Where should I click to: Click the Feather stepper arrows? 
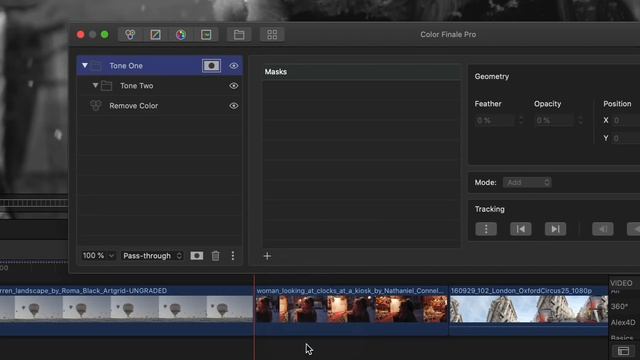point(520,120)
